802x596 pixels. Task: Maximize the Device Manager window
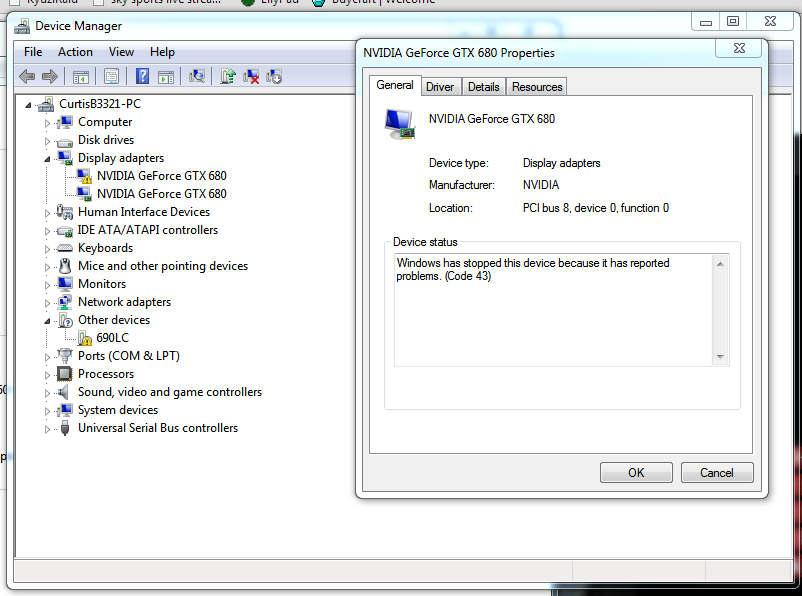(733, 21)
